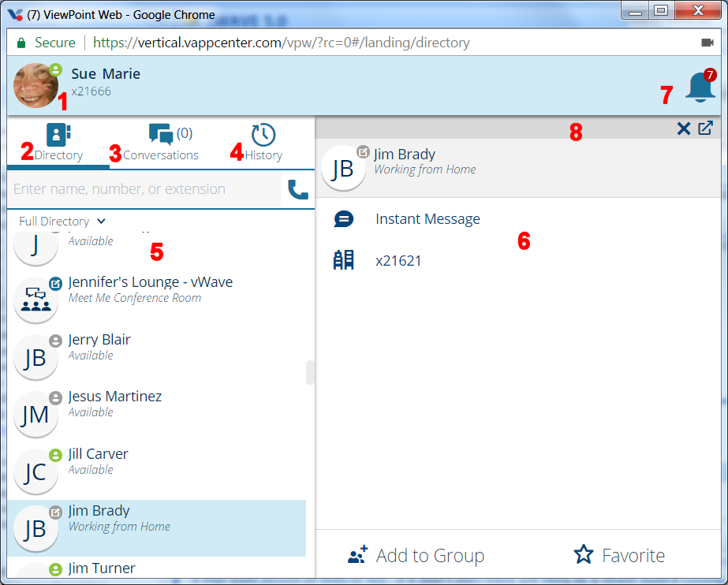Click JB avatar in contact detail panel
The image size is (728, 585).
(x=344, y=168)
